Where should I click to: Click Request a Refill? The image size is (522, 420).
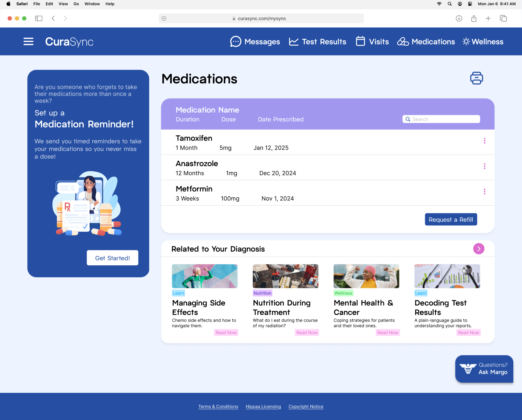tap(451, 219)
